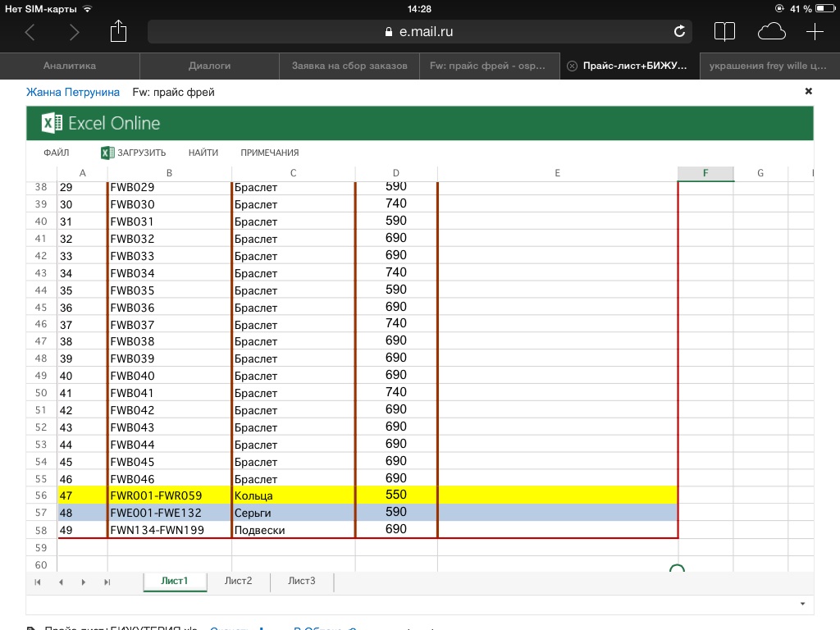Open the НАЙТИ search option
This screenshot has width=840, height=630.
point(203,153)
